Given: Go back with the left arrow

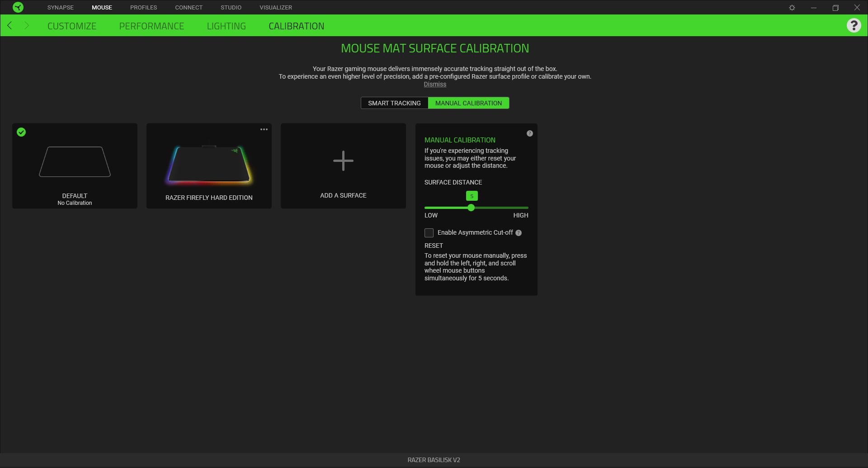Looking at the screenshot, I should pos(9,25).
